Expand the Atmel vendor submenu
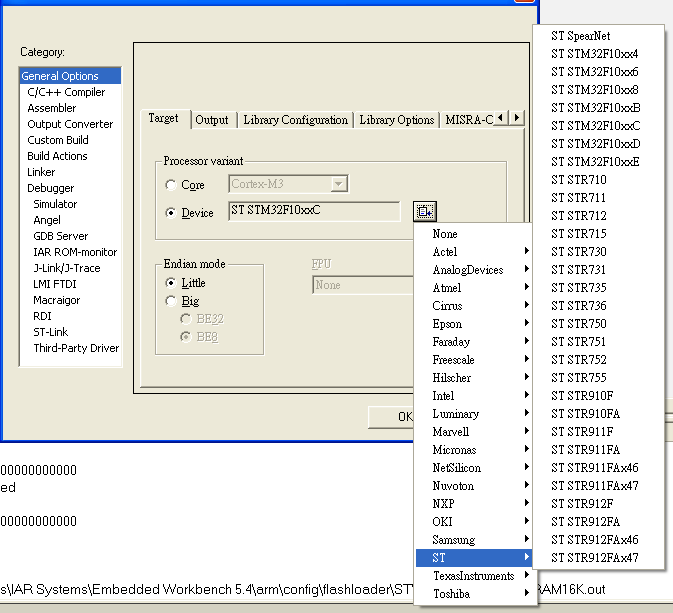The image size is (673, 613). pyautogui.click(x=474, y=288)
